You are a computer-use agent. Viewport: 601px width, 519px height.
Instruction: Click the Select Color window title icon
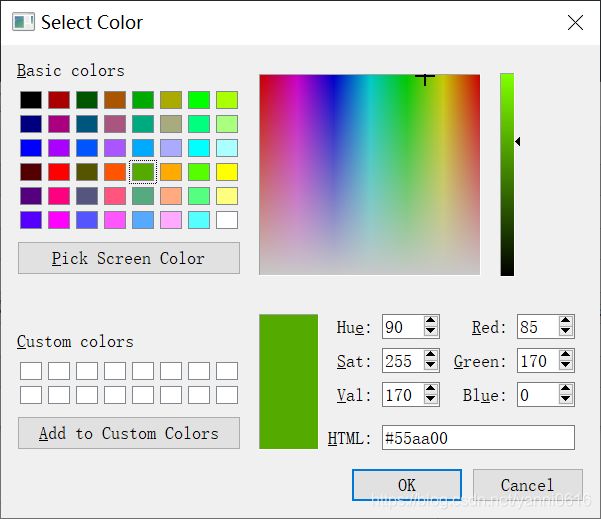coord(23,21)
